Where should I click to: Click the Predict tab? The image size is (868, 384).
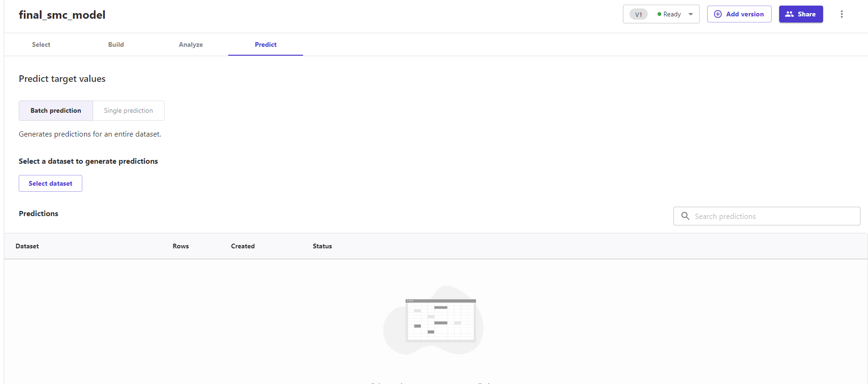click(x=266, y=44)
